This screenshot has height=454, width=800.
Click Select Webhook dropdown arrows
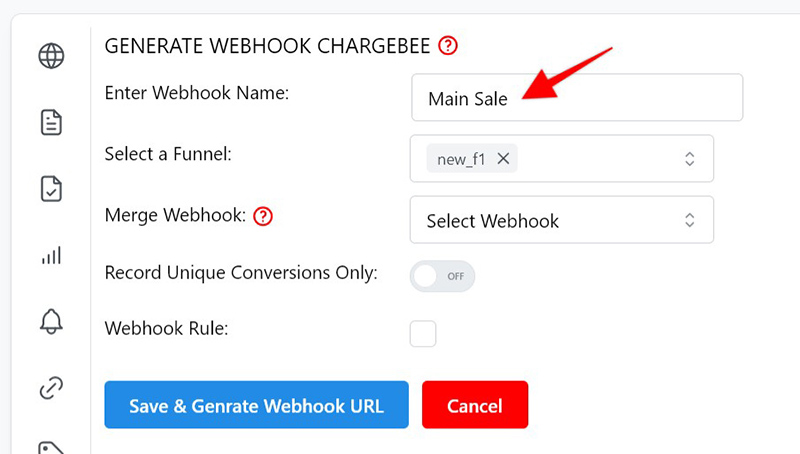coord(689,220)
